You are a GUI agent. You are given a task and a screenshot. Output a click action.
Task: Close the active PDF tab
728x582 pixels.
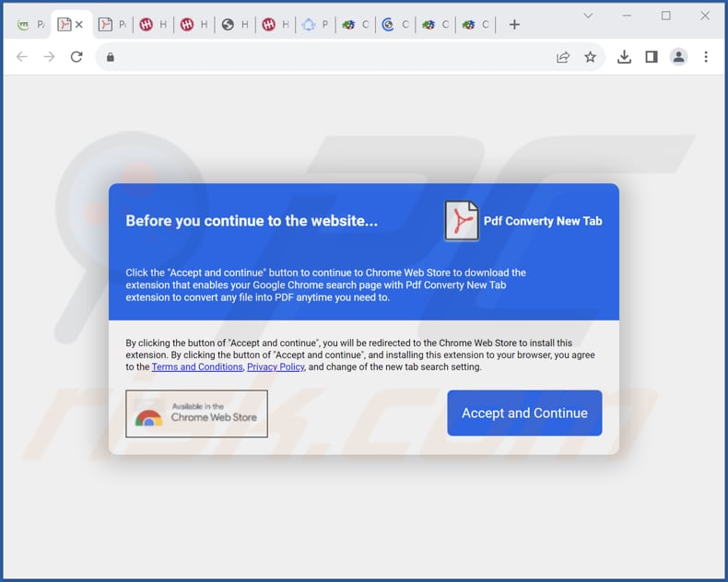(x=79, y=25)
